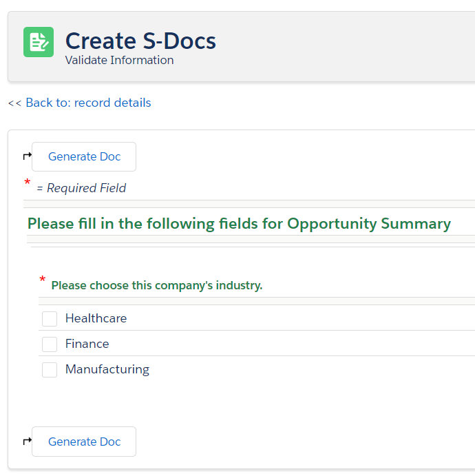The width and height of the screenshot is (475, 476).
Task: Click the Healthcare option label
Action: point(96,318)
